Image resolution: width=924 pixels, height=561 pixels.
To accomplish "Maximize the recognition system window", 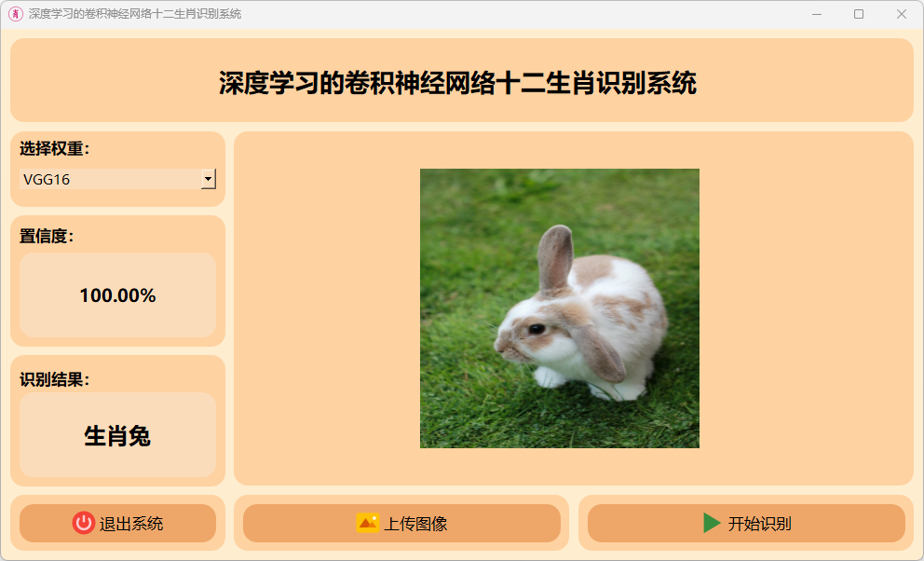I will (x=859, y=14).
